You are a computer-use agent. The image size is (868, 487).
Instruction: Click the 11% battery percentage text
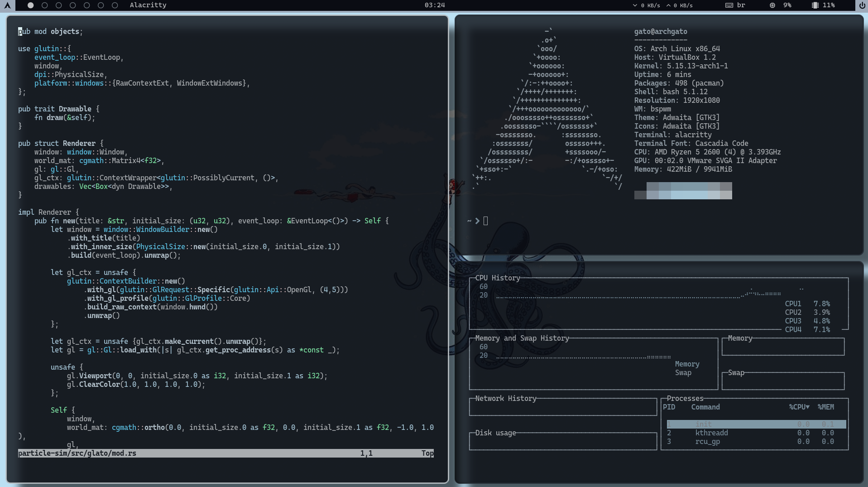coord(829,5)
